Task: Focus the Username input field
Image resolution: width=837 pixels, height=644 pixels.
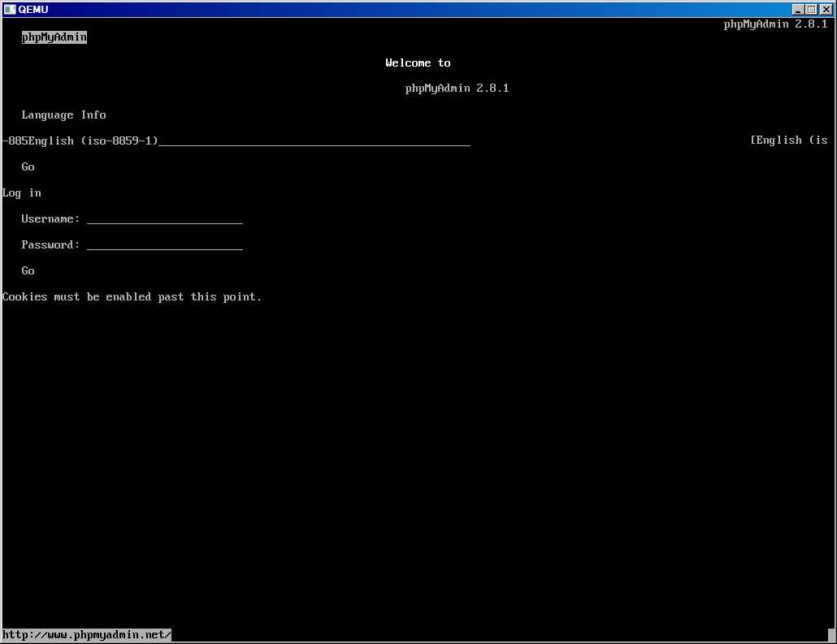Action: [x=165, y=218]
